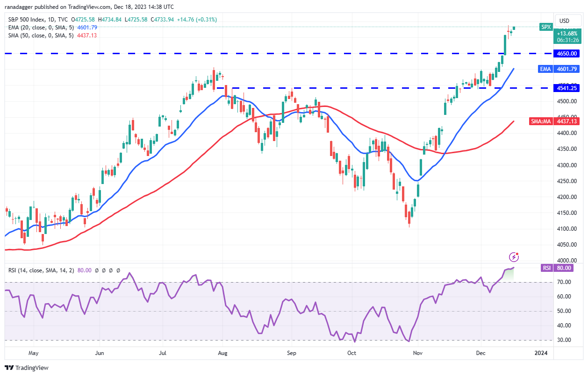This screenshot has height=376, width=588.
Task: Click the upper dashed blue line at 4650
Action: 279,54
